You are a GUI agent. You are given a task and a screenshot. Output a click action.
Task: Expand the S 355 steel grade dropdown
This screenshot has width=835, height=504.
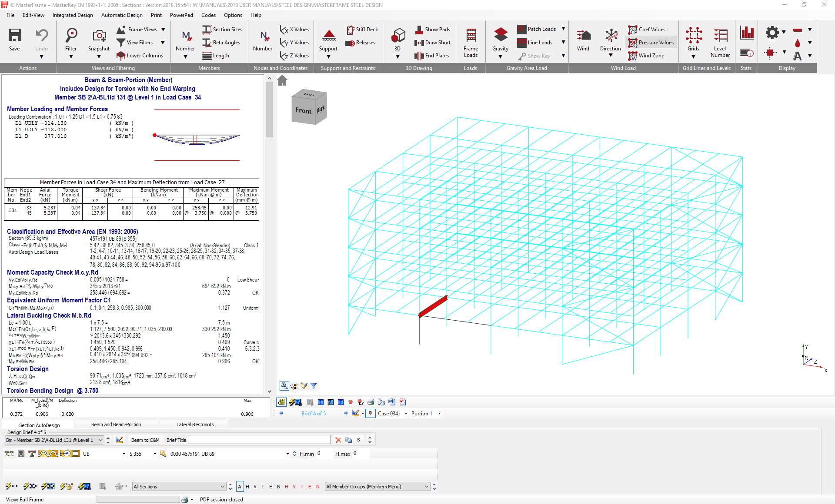pyautogui.click(x=154, y=454)
